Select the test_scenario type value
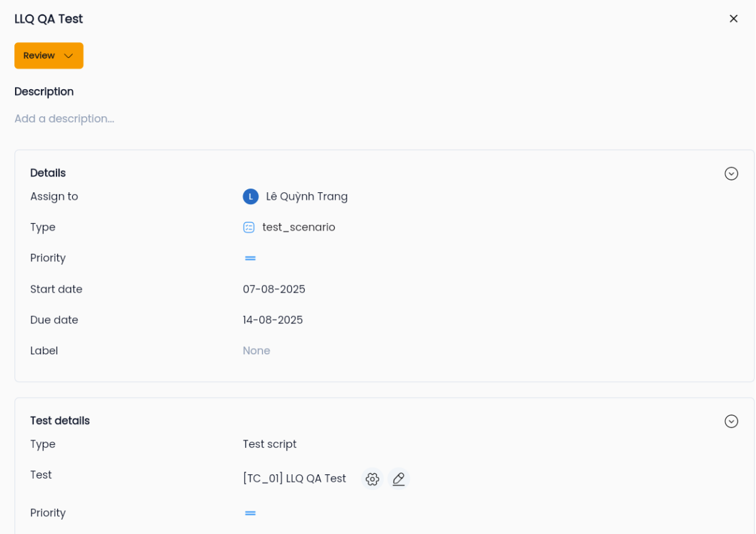Screen dimensions: 756x534 (x=299, y=227)
